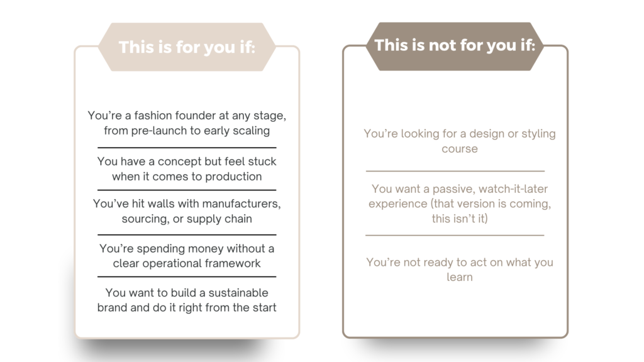Click 'spending money without a clear operational framework'
This screenshot has width=644, height=362.
[187, 256]
